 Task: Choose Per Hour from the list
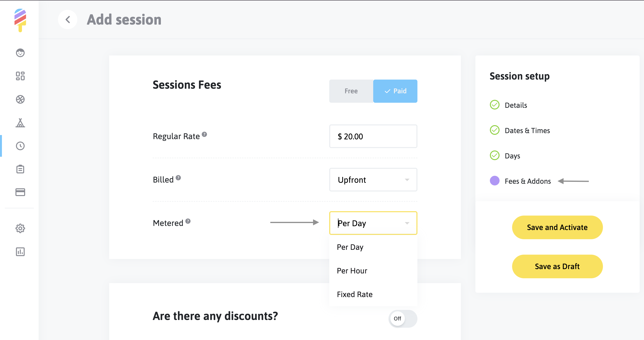pos(352,271)
